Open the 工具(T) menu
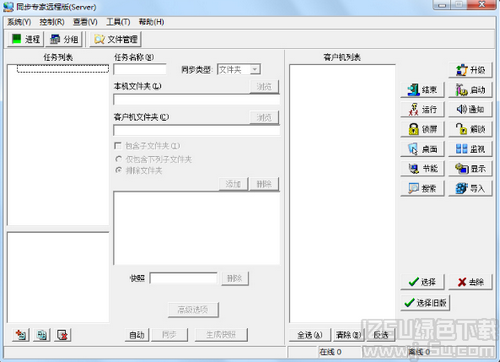This screenshot has width=500, height=362. tap(118, 22)
